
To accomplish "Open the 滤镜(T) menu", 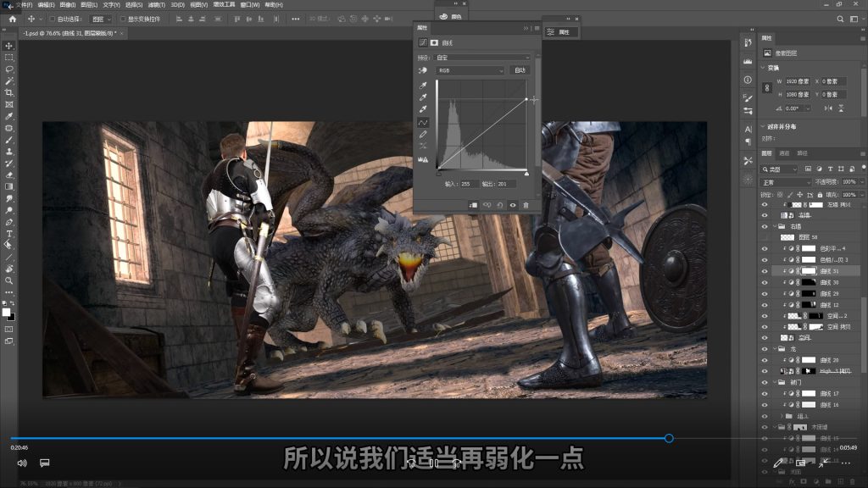I will click(x=155, y=4).
